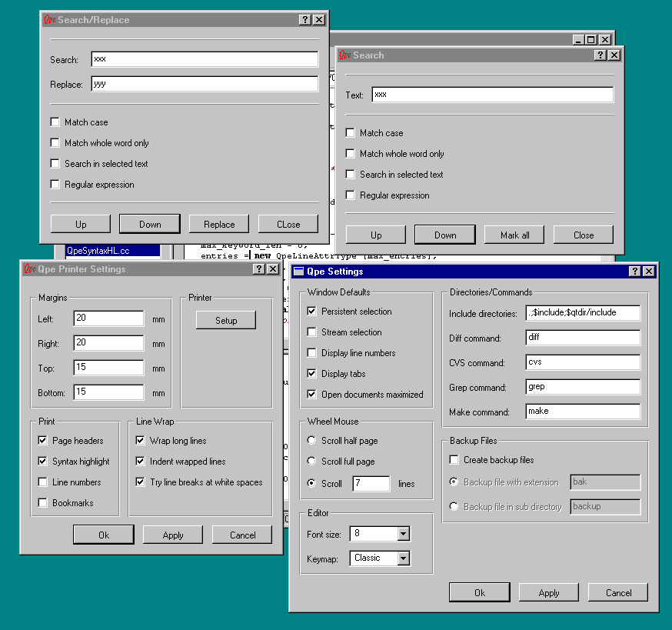Click the help button in Search/Replace title bar
The height and width of the screenshot is (630, 672).
click(x=304, y=20)
